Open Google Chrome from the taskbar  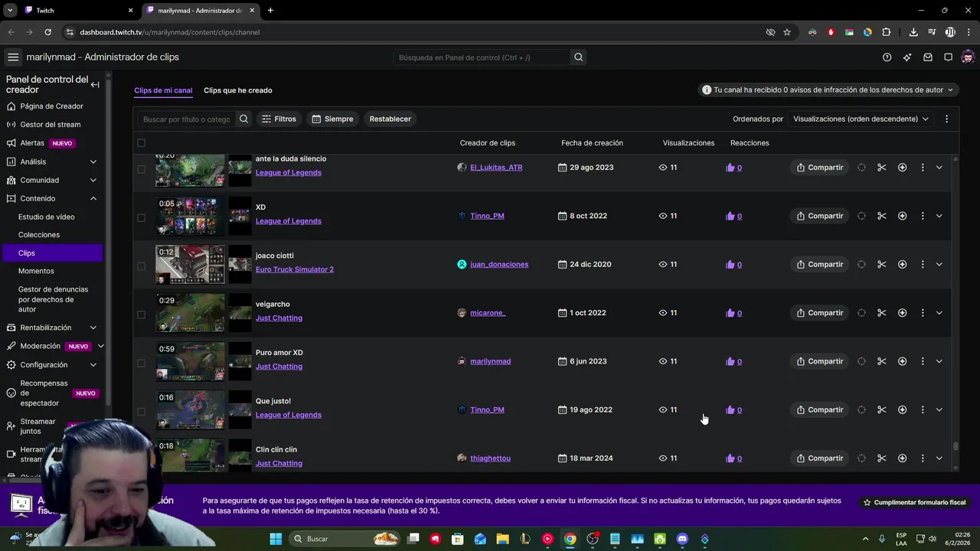click(x=570, y=539)
